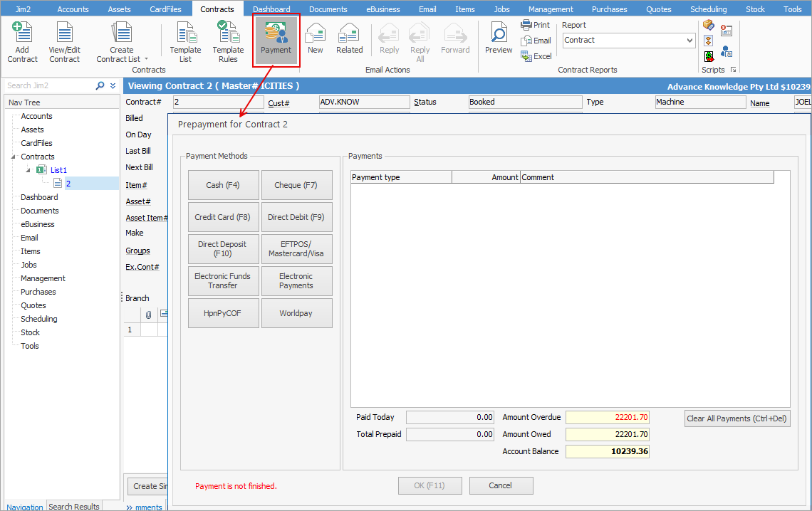
Task: Select Direct Debit (F9) payment method
Action: click(297, 216)
